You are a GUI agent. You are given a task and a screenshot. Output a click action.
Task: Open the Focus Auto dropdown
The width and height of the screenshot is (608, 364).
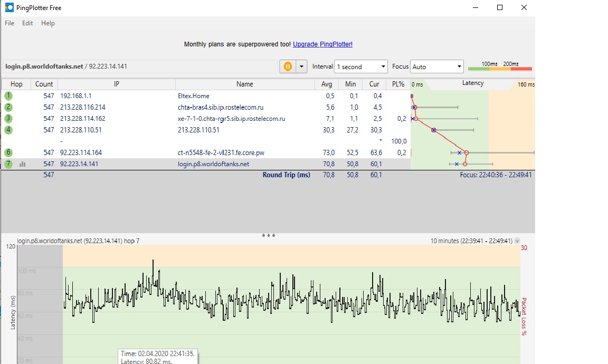coord(436,67)
